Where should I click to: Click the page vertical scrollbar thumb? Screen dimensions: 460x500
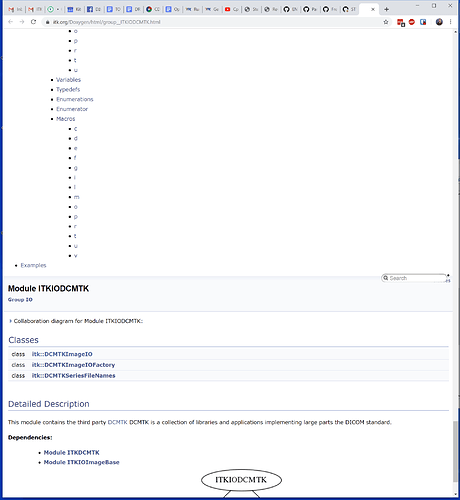(455, 452)
